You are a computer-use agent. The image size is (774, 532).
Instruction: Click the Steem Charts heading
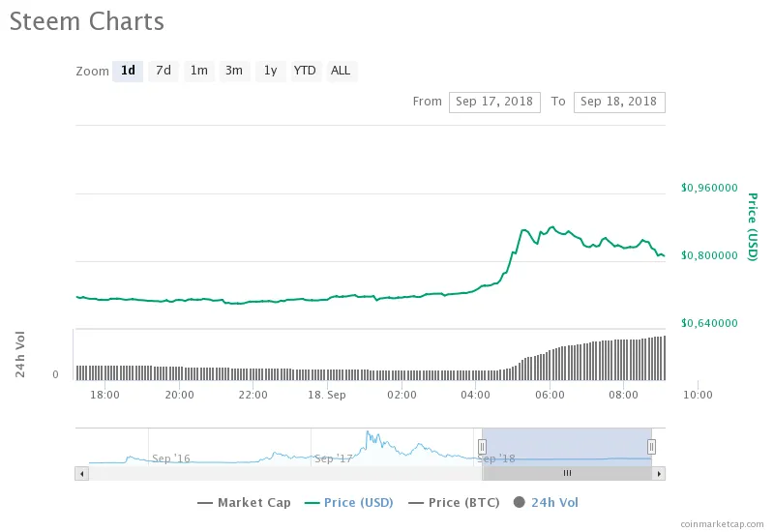pyautogui.click(x=87, y=21)
